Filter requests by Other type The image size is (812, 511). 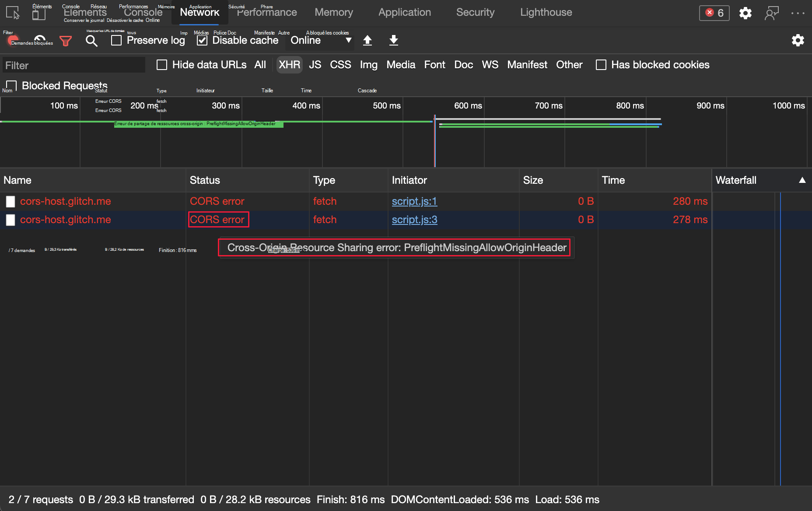point(569,65)
